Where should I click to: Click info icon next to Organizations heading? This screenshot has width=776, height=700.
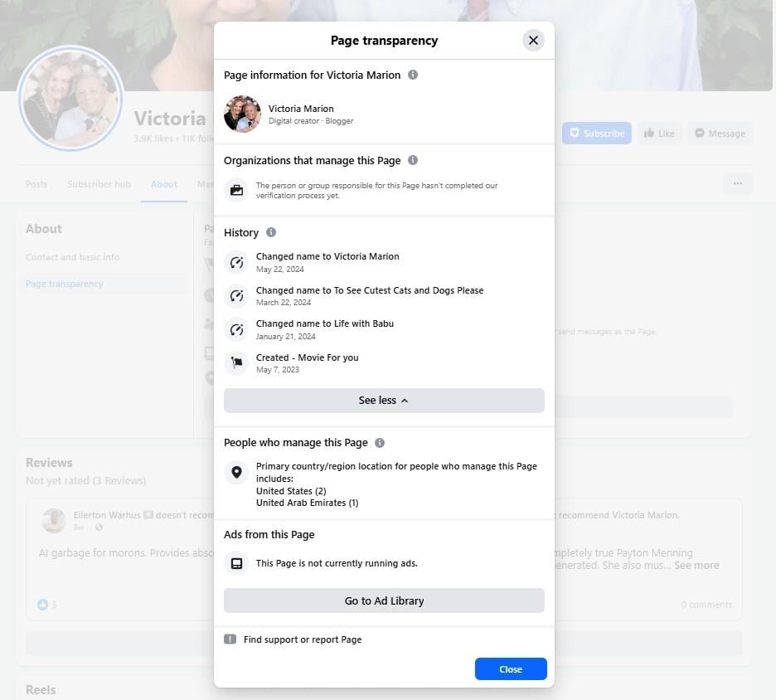tap(413, 160)
